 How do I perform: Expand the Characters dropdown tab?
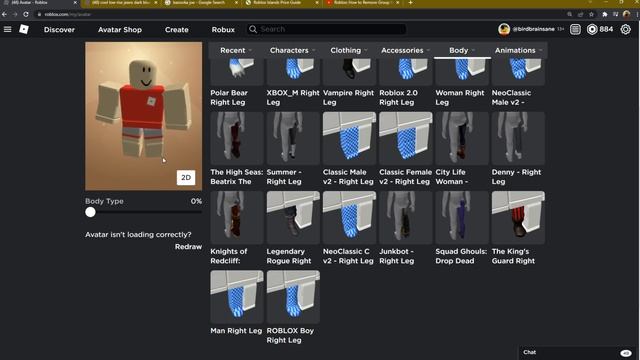pyautogui.click(x=293, y=50)
